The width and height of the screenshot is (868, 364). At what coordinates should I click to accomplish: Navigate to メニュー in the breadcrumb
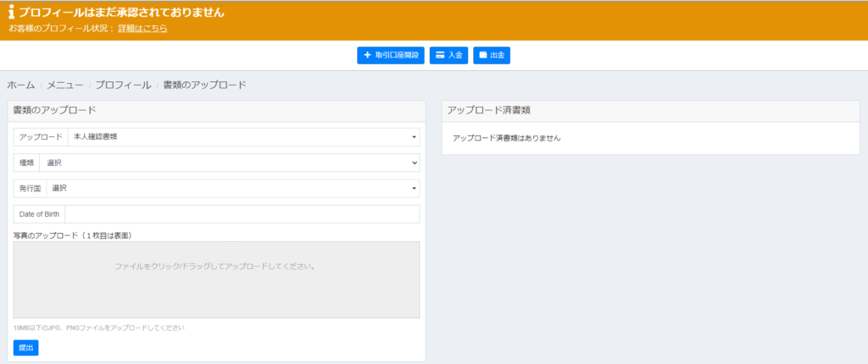click(x=65, y=85)
